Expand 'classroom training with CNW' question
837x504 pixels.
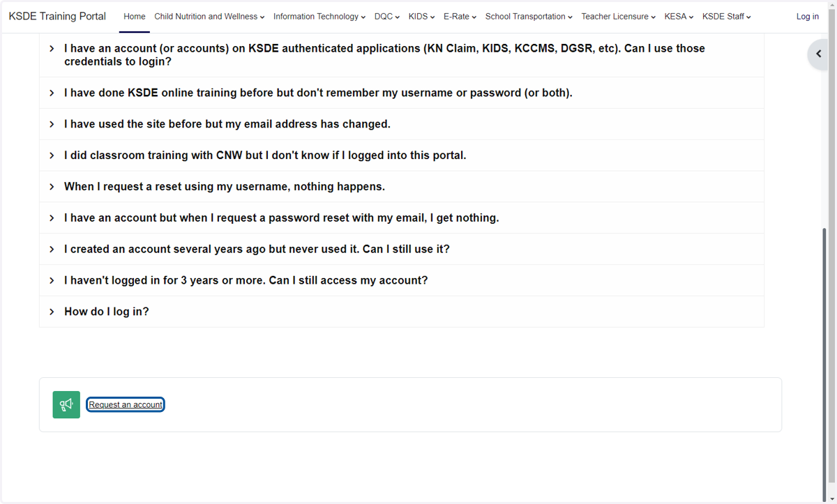coord(401,155)
